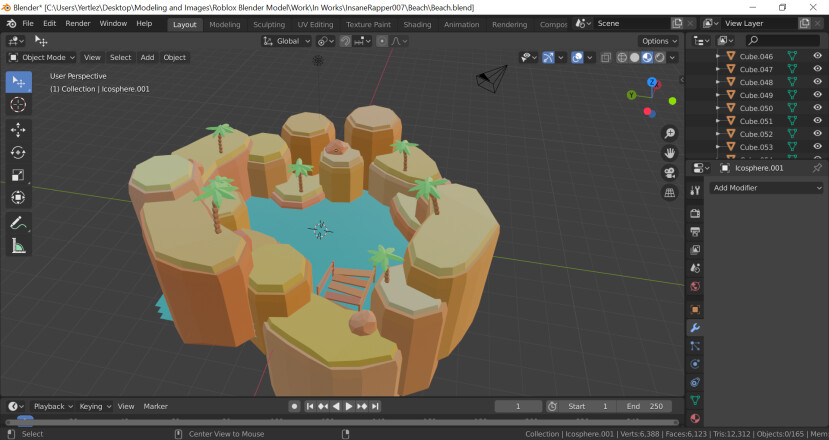Pick the Measure tool
The width and height of the screenshot is (829, 440).
tap(18, 246)
